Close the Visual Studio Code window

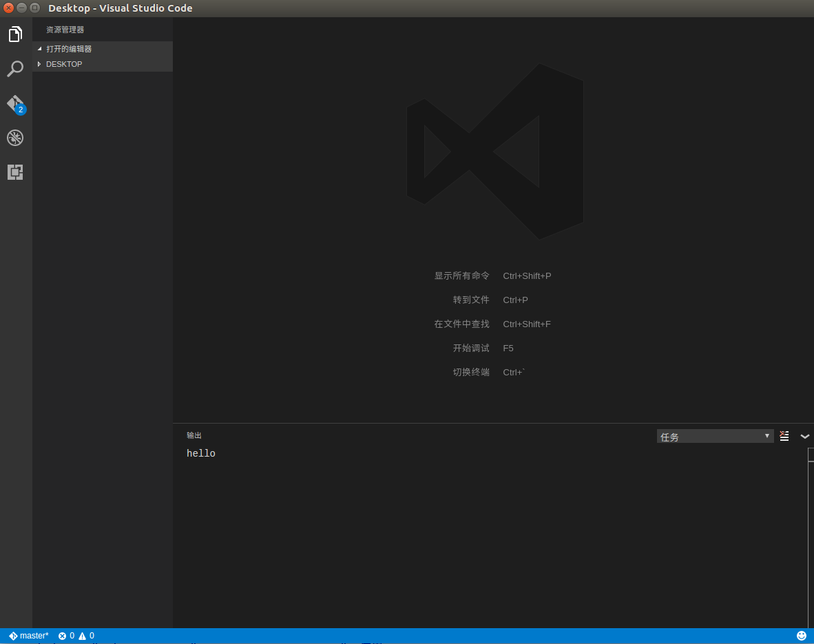[8, 8]
